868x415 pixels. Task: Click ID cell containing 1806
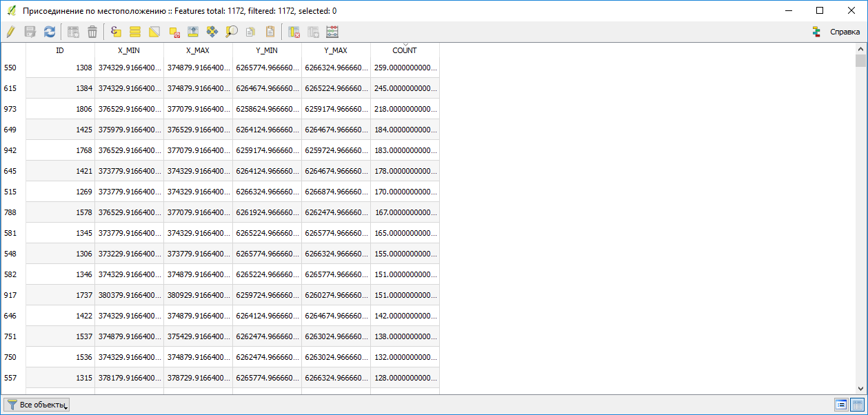[x=60, y=109]
